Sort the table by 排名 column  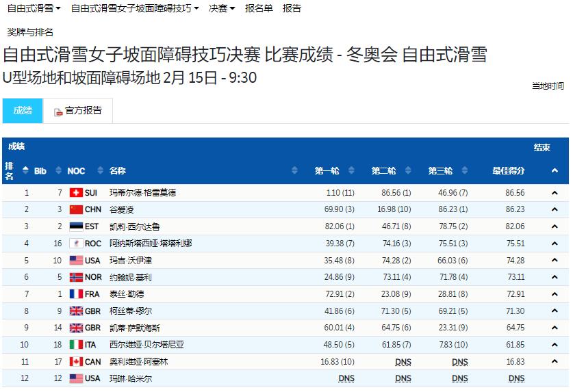tap(25, 170)
